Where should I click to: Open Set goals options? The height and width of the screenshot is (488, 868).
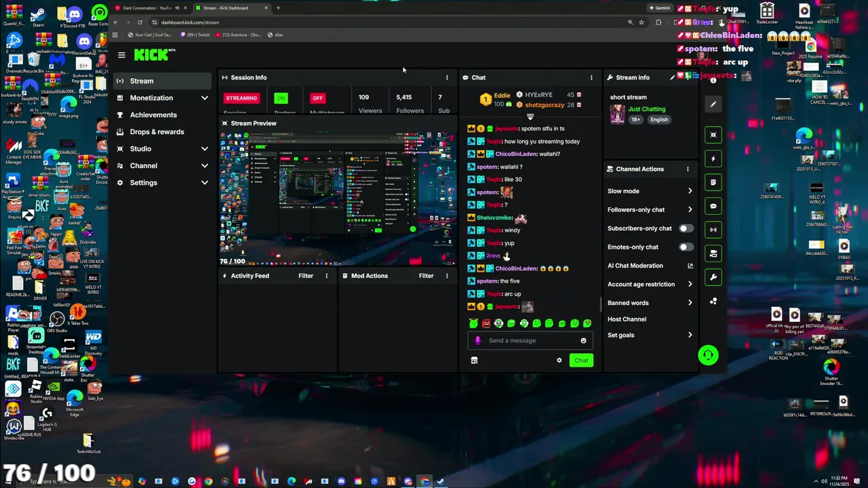[650, 335]
